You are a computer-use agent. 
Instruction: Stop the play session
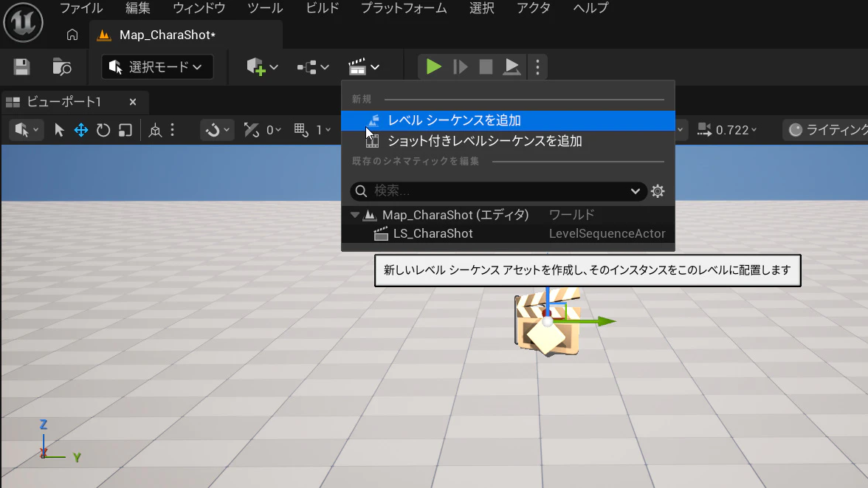486,67
